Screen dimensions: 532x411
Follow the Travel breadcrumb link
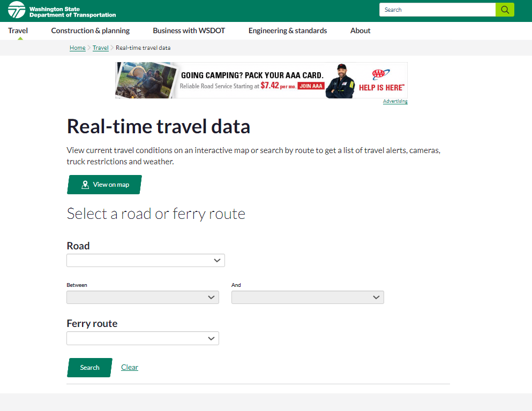point(100,48)
